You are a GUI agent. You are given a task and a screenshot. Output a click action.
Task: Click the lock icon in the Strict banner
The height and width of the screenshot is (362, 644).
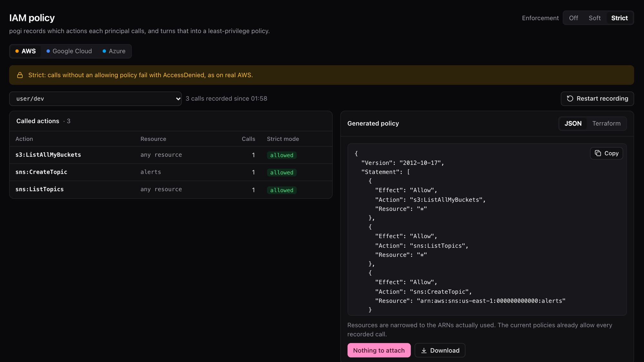coord(20,75)
